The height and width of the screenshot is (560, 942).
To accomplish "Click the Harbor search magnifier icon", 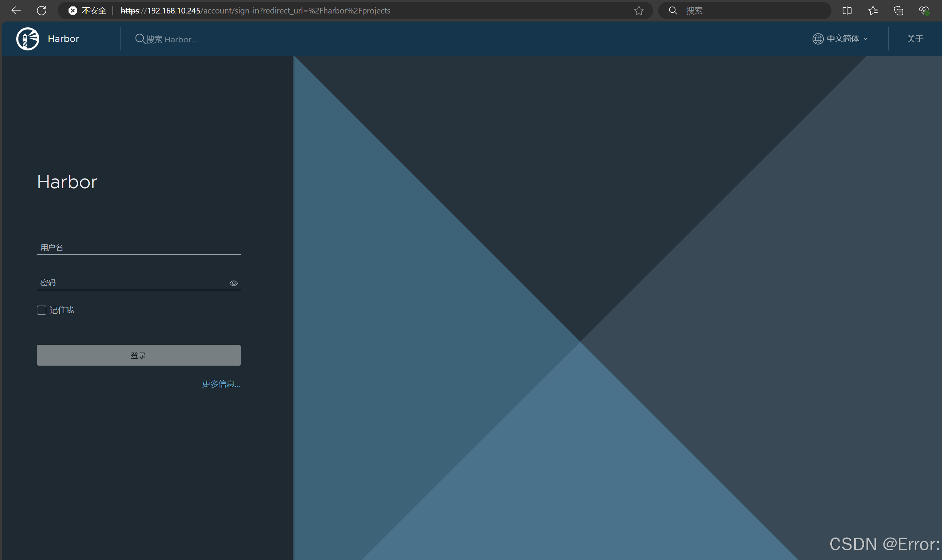I will click(140, 39).
